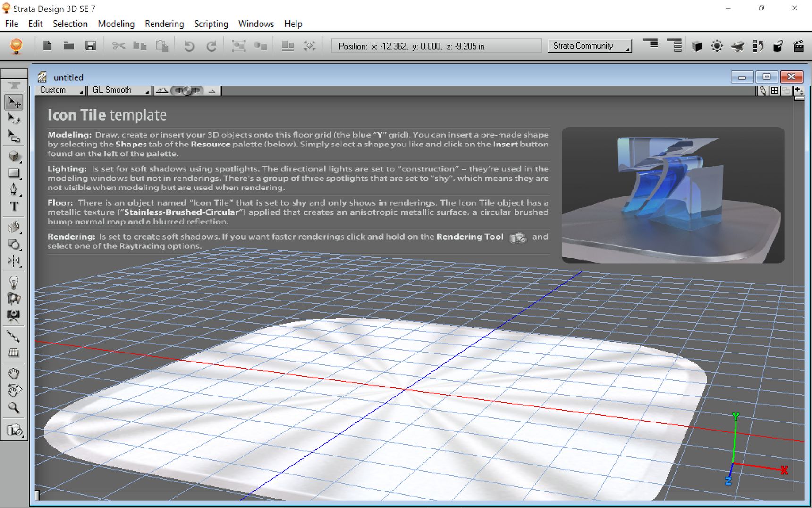Open the GL Smooth display mode dropdown

(x=119, y=90)
